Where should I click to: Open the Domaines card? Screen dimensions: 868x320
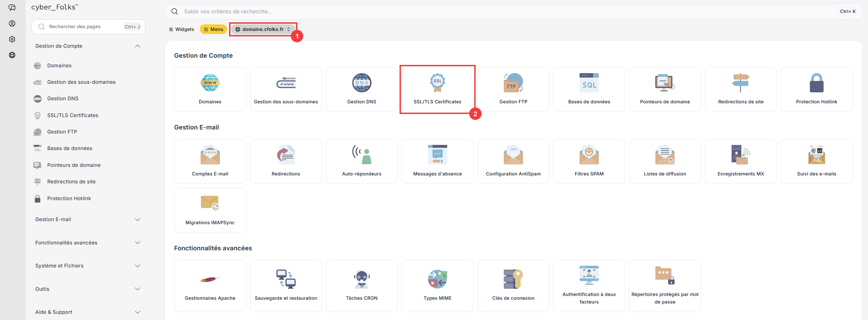210,89
